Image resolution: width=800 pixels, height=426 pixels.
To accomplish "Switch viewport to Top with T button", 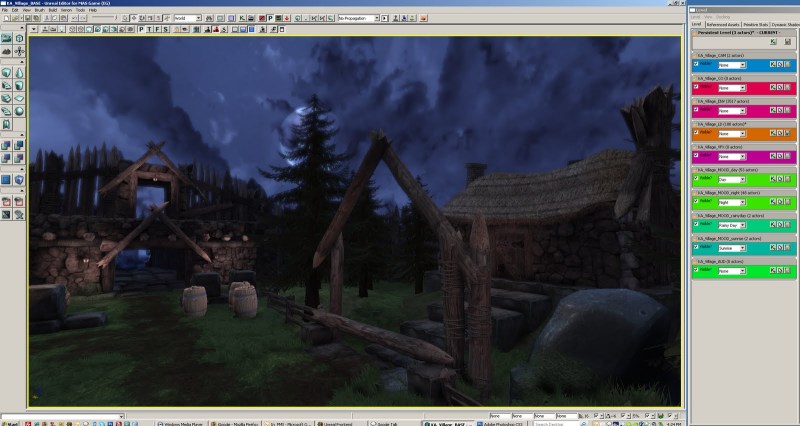I will (x=149, y=30).
